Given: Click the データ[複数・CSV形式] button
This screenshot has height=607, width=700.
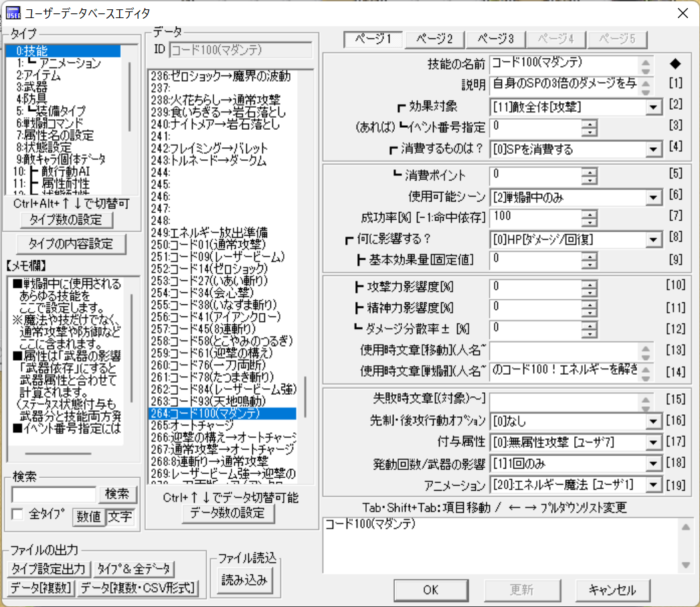Looking at the screenshot, I should [138, 588].
